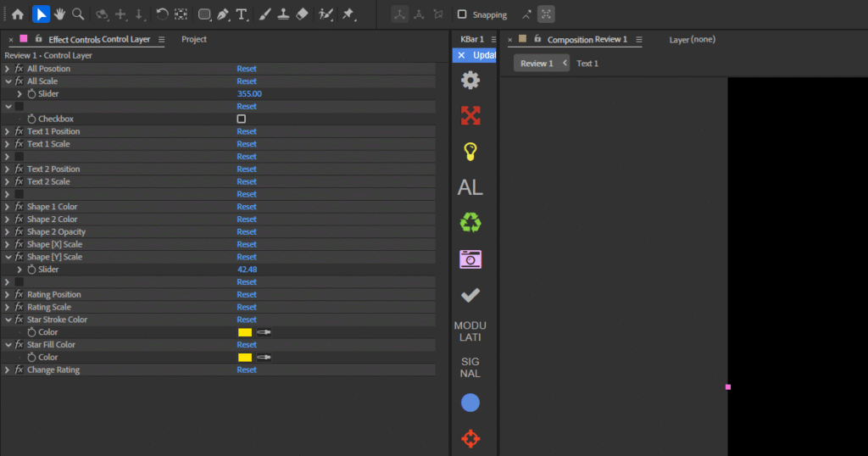The height and width of the screenshot is (456, 868).
Task: Open the Composition panel menu
Action: pyautogui.click(x=639, y=39)
